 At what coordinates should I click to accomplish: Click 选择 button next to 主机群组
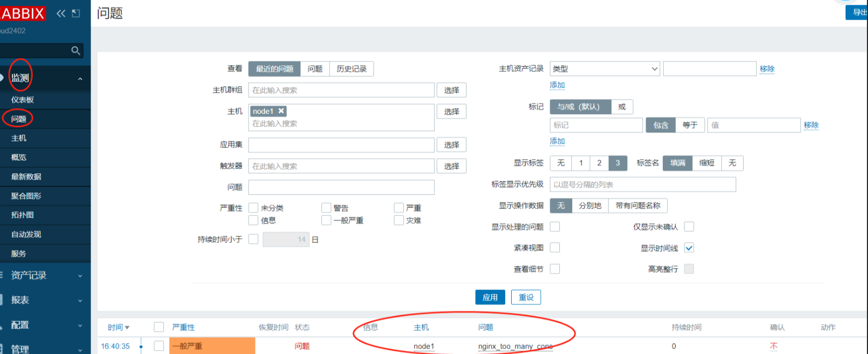coord(451,90)
